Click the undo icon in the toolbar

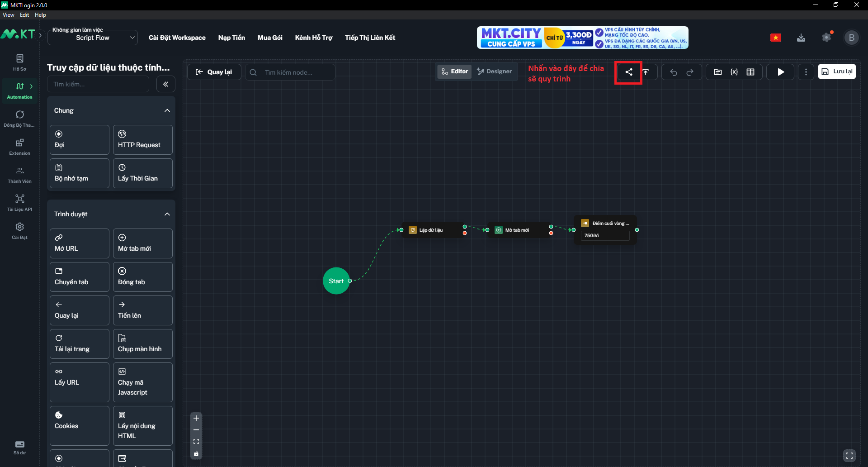coord(673,71)
